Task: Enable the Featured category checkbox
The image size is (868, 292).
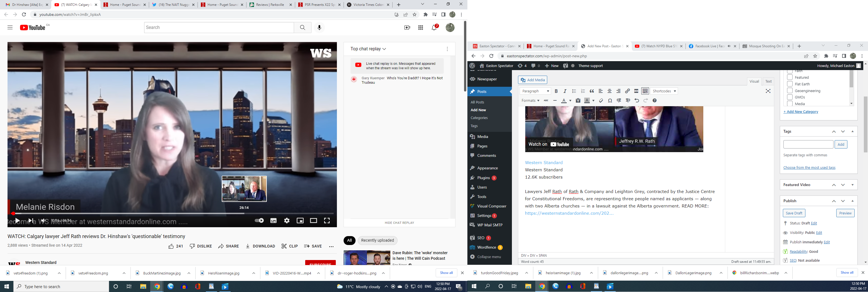Action: [790, 78]
